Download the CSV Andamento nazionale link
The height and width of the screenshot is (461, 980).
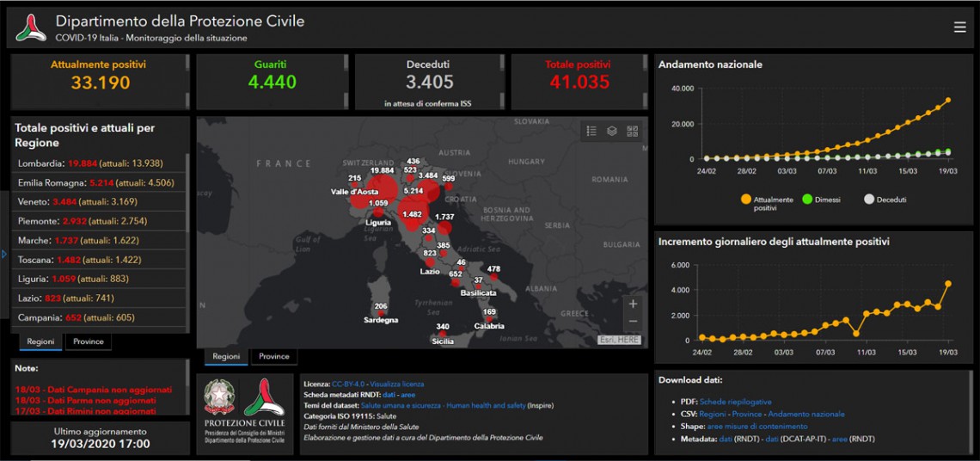806,414
